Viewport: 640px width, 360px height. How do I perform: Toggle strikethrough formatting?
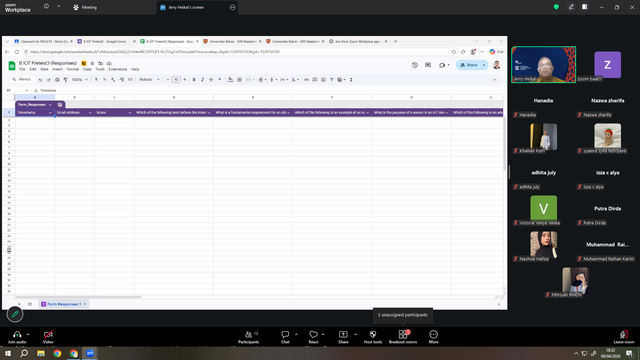click(211, 80)
